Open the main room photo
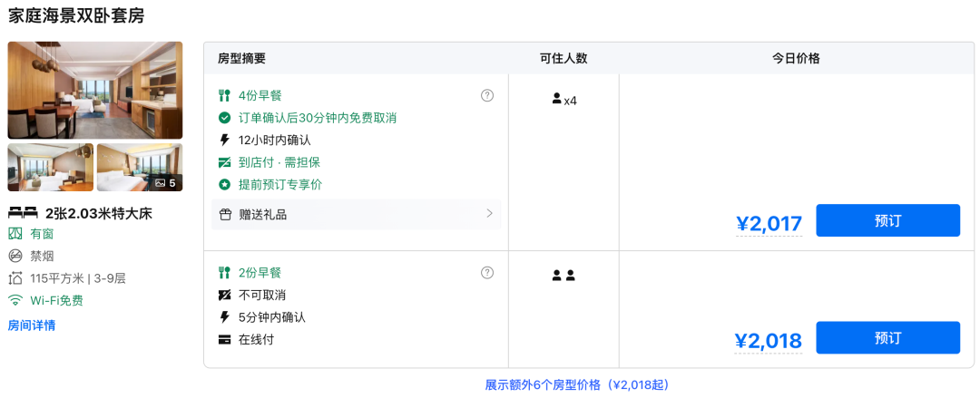This screenshot has height=398, width=980. [x=95, y=90]
